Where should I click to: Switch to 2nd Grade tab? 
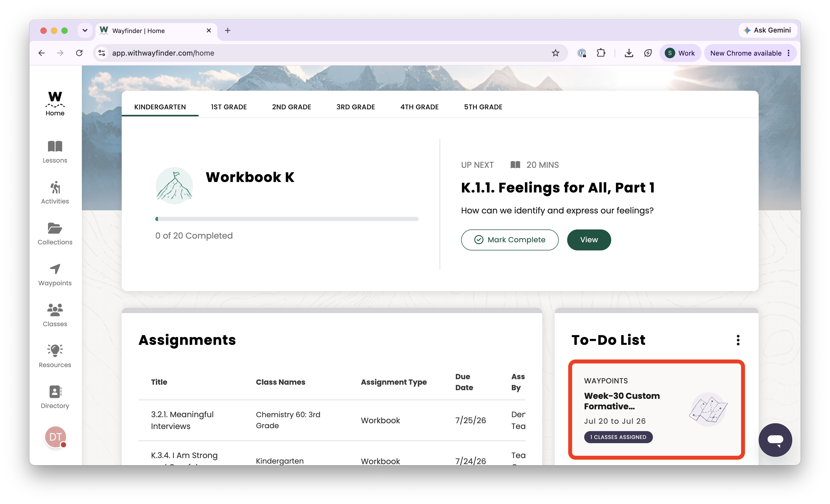(291, 107)
